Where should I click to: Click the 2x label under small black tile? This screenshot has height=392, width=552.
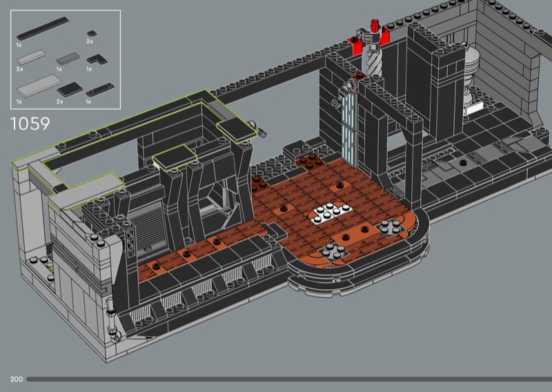click(x=90, y=42)
